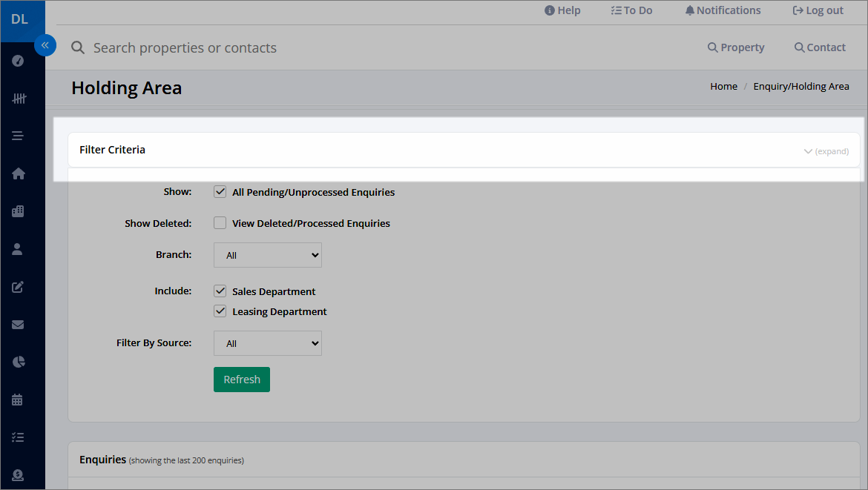868x490 pixels.
Task: Open the pie chart reports icon
Action: click(x=19, y=362)
